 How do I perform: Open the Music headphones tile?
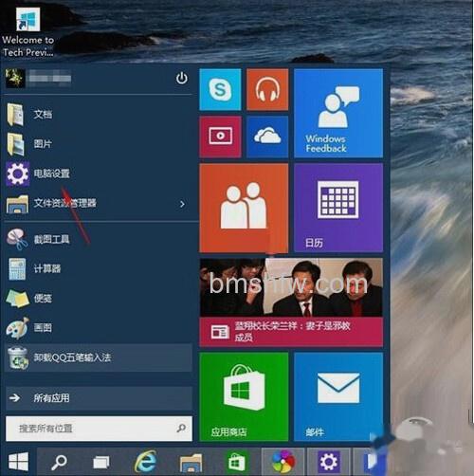coord(267,89)
